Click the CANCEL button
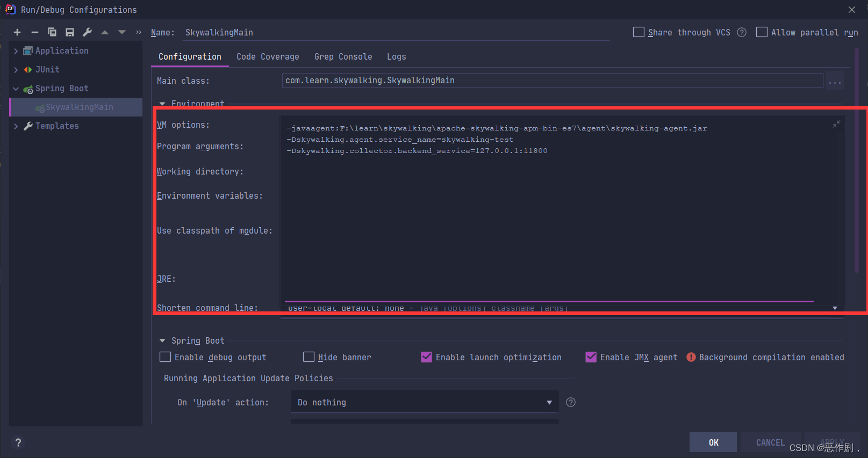Screen dimensions: 868x458 point(770,442)
